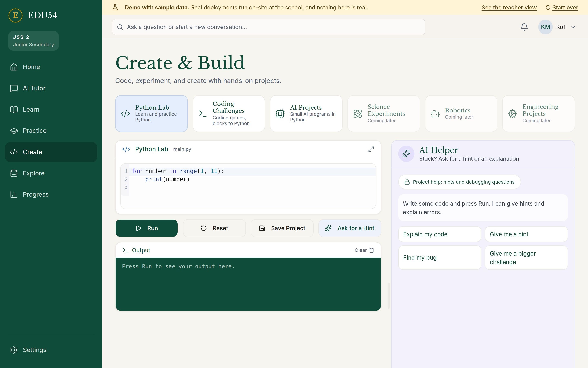This screenshot has height=368, width=588.
Task: Clear the Output panel
Action: pyautogui.click(x=364, y=250)
